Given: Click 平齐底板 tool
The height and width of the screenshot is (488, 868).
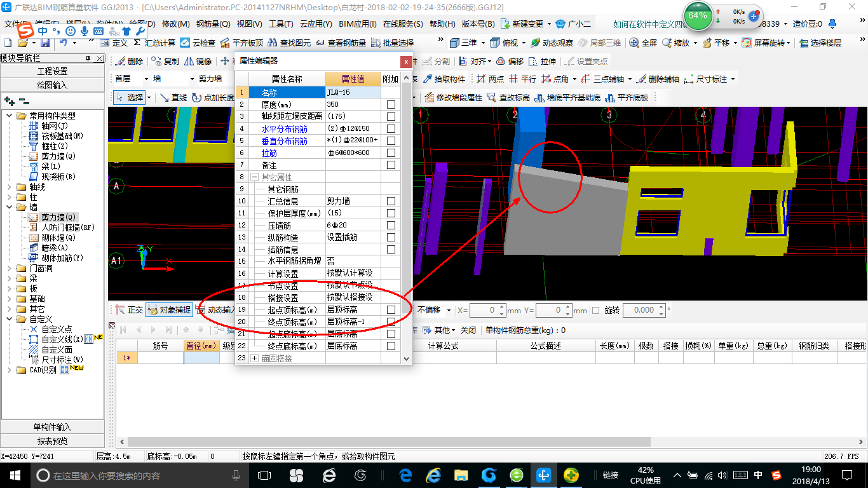Looking at the screenshot, I should (627, 97).
